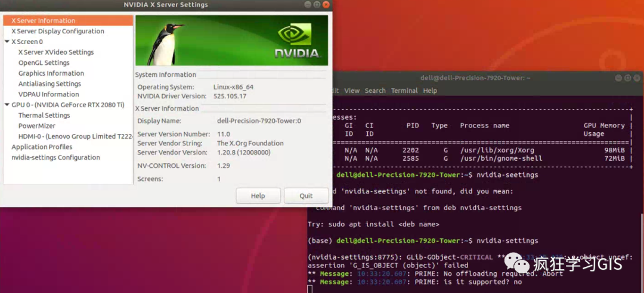Screen dimensions: 644x293
Task: Click the NVIDIA logo in banner
Action: (297, 42)
